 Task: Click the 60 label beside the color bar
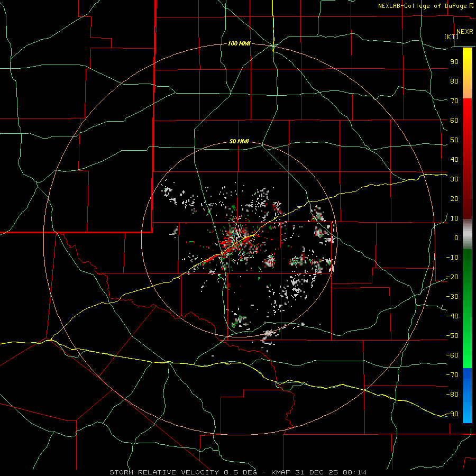[454, 121]
